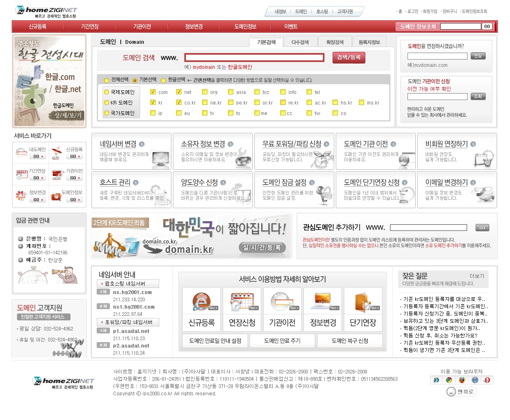The width and height of the screenshot is (510, 420).
Task: Uncheck the com domain checkbox
Action: 153,92
